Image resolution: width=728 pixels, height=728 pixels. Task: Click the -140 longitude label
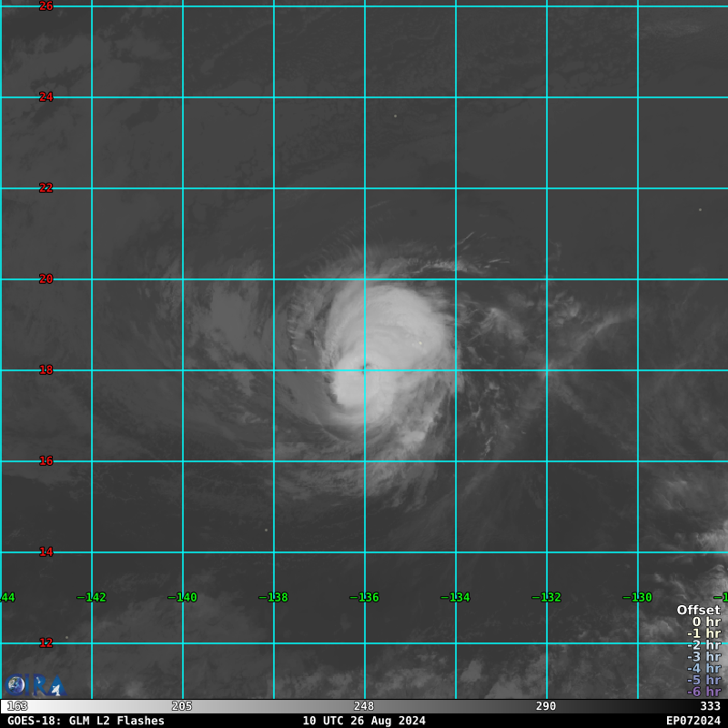tap(182, 598)
